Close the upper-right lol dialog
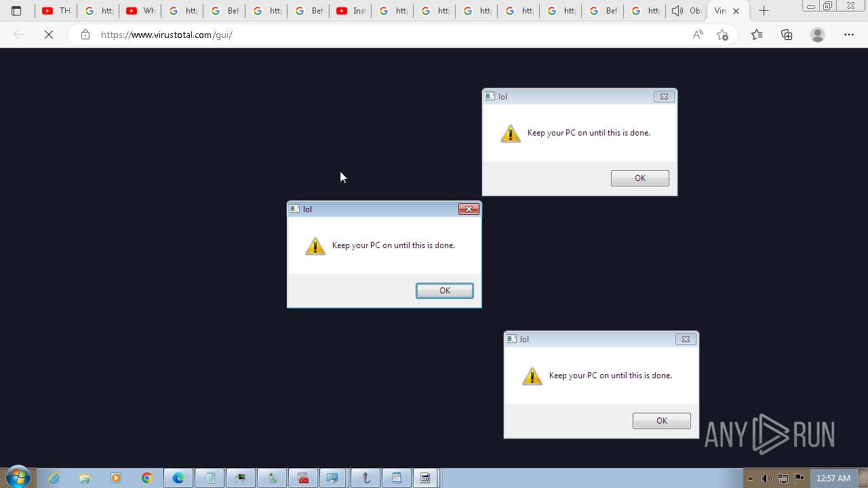868x488 pixels. [664, 96]
